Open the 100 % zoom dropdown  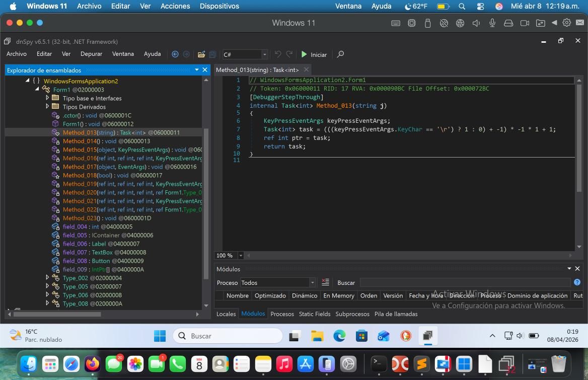point(241,256)
